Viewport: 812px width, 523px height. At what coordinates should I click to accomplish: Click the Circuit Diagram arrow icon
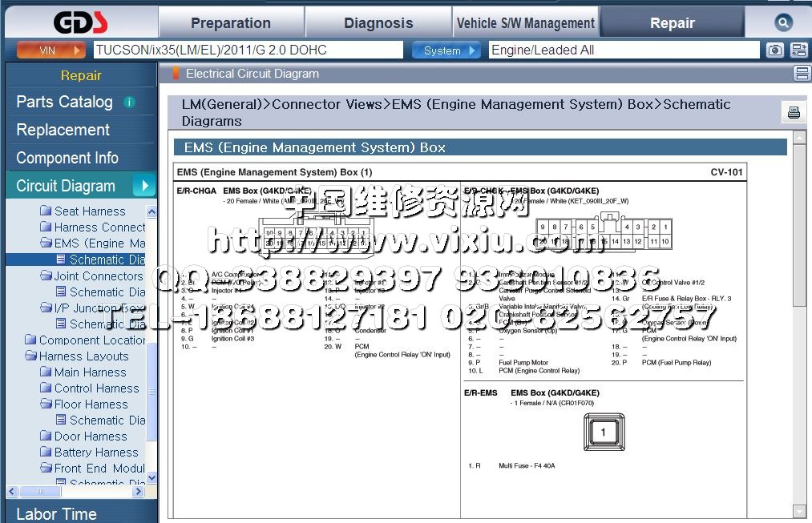[143, 186]
